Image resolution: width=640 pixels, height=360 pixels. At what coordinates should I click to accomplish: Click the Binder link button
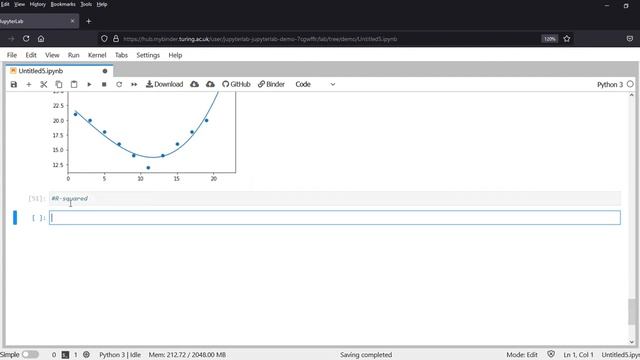(271, 84)
